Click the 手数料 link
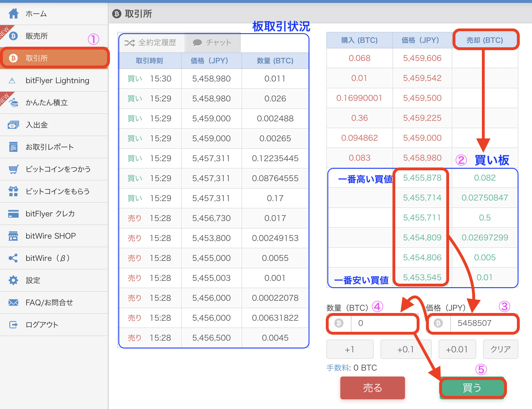 338,368
